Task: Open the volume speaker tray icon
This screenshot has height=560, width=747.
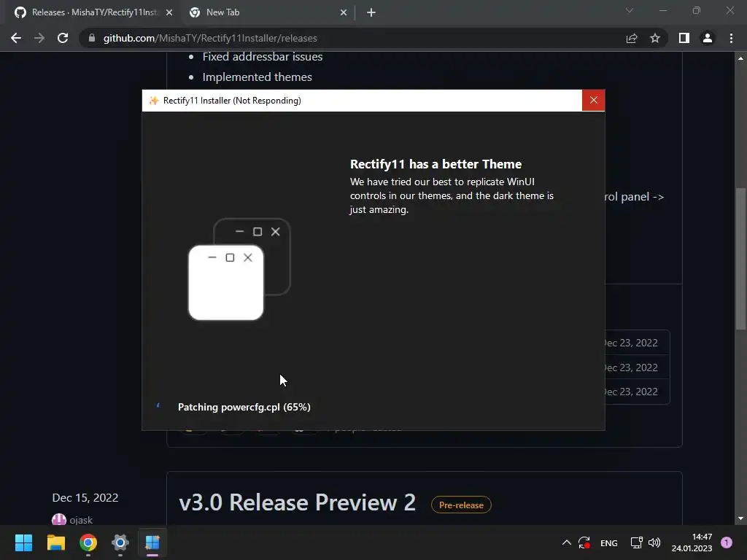Action: (654, 542)
